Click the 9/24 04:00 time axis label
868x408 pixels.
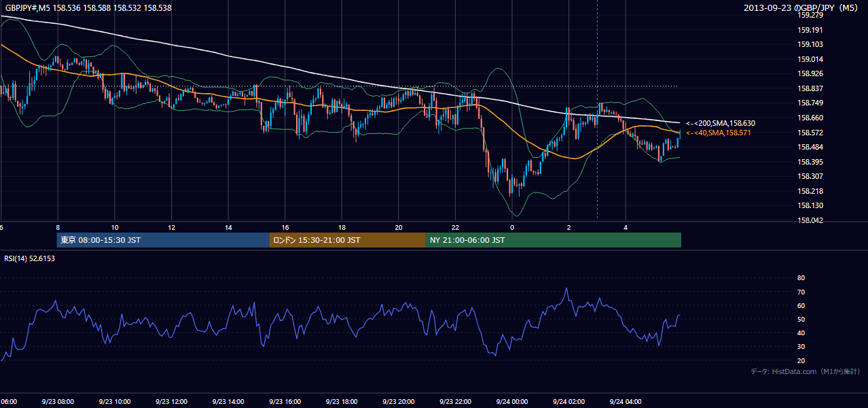coord(626,402)
